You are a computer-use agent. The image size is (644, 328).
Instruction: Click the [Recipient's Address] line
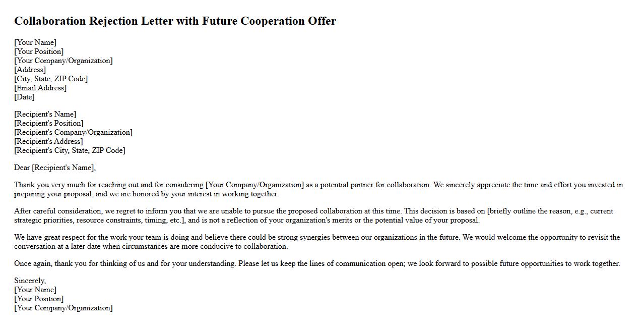[48, 141]
